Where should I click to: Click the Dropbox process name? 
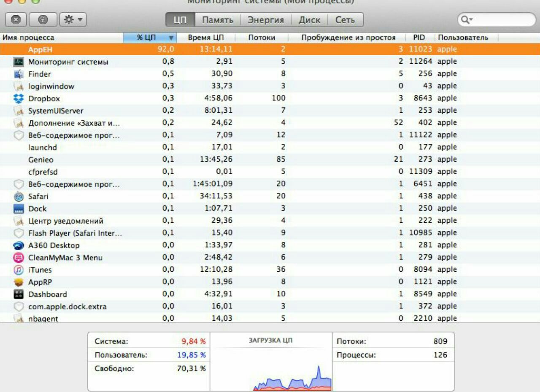pos(44,99)
